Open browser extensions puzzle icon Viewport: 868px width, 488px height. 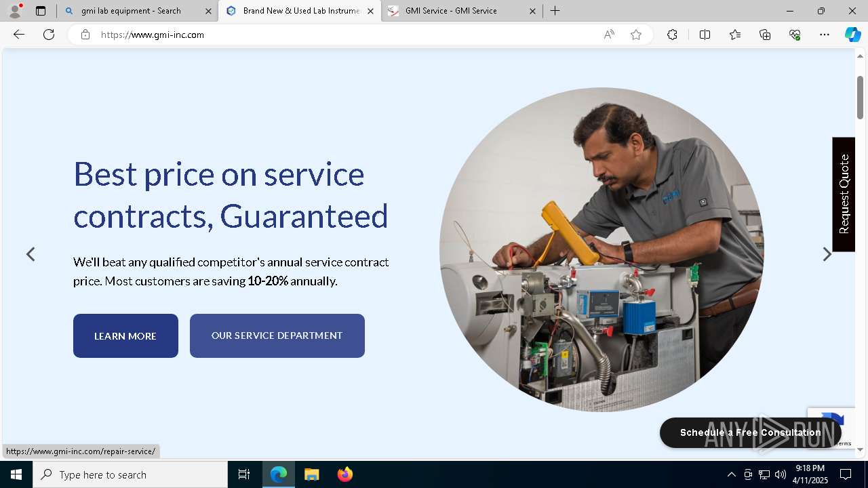[x=672, y=35]
